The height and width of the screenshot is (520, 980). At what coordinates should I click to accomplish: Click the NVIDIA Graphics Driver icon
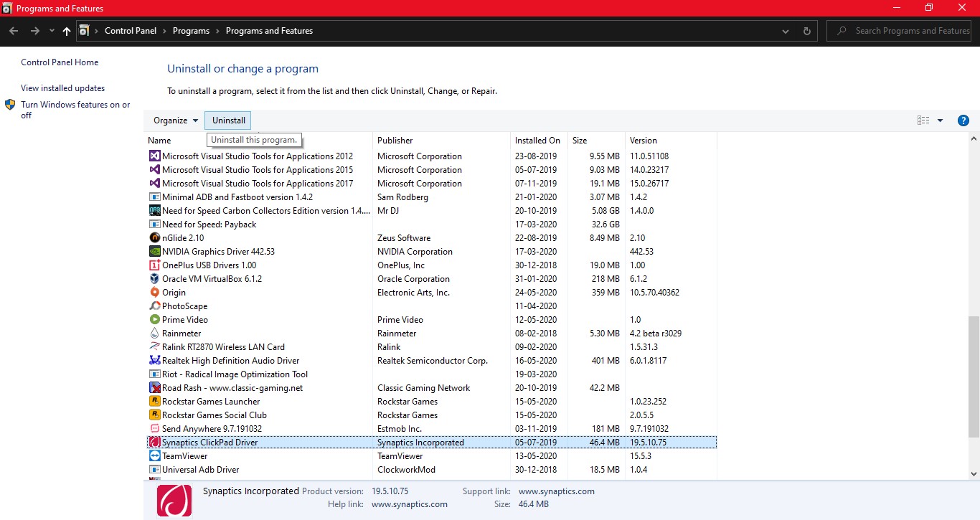[154, 251]
